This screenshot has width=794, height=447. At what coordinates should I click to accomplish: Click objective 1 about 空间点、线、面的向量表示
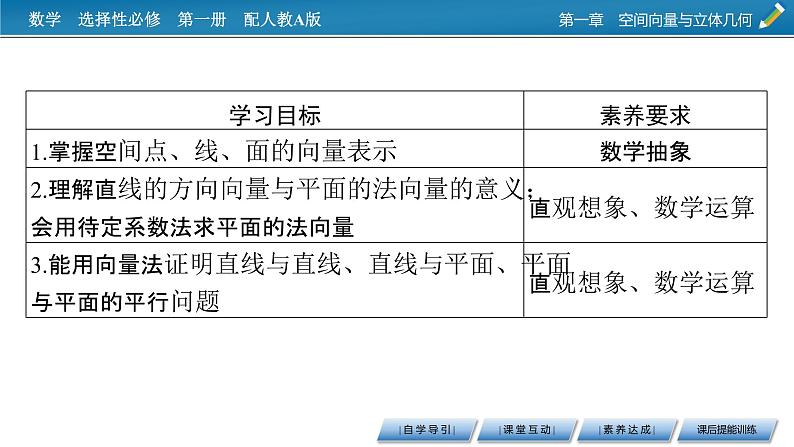click(214, 152)
